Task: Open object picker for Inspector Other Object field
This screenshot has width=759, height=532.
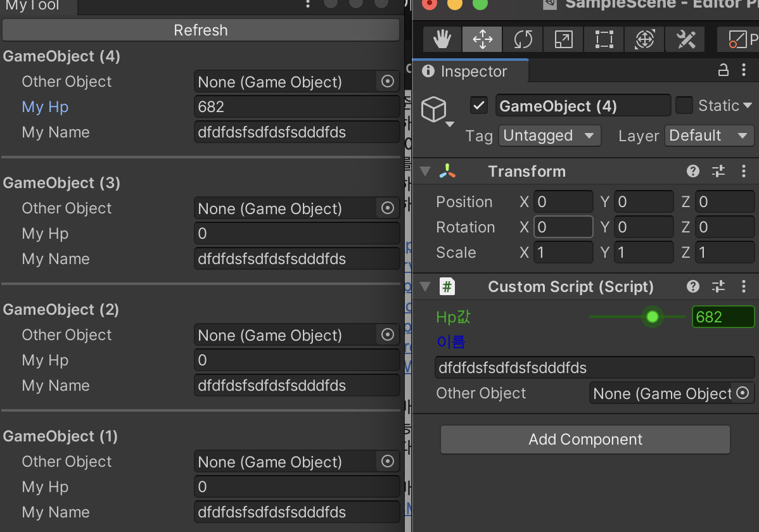Action: (743, 393)
